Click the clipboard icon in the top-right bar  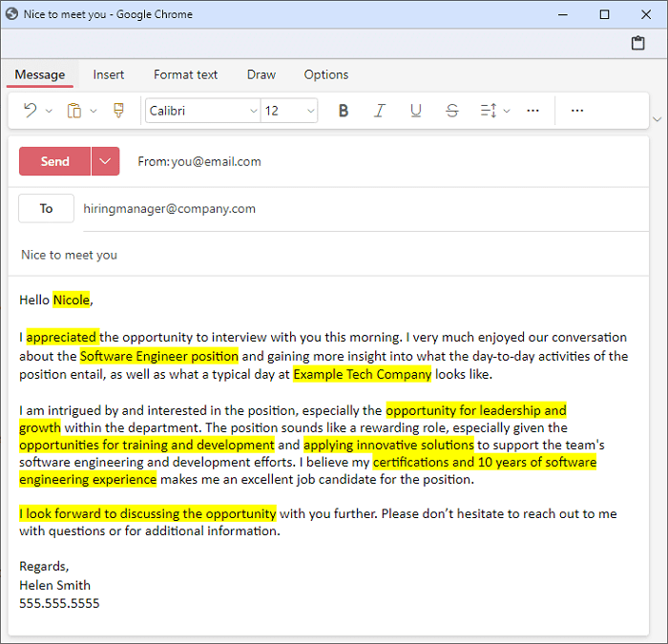[x=638, y=43]
